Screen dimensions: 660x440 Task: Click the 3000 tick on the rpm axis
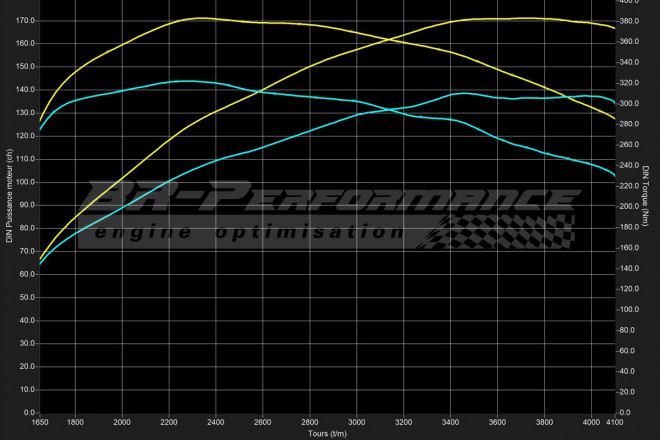click(357, 423)
